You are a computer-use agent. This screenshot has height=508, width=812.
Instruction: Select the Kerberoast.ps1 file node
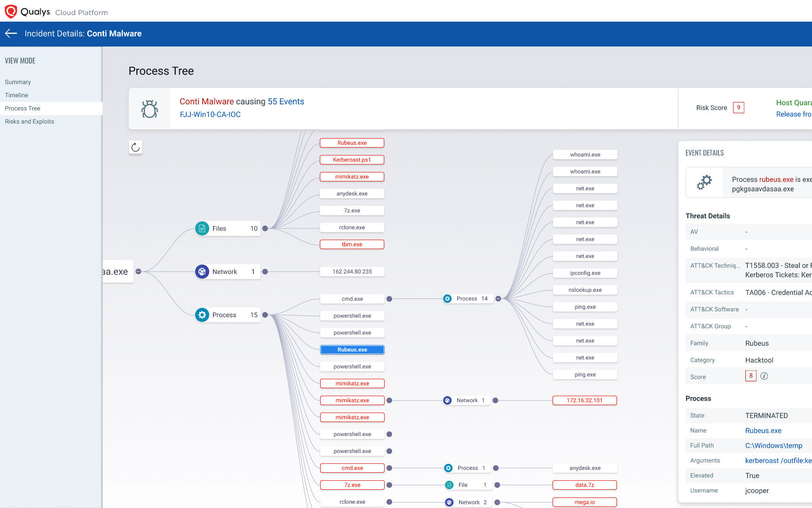(x=352, y=160)
